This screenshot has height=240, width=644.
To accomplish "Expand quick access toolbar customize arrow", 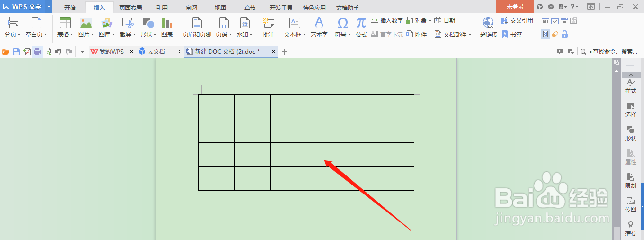I will [82, 52].
